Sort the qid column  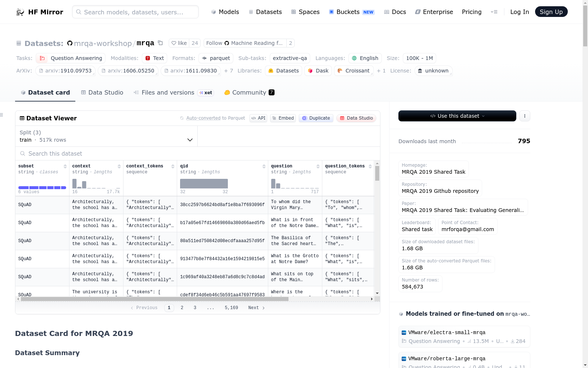264,166
